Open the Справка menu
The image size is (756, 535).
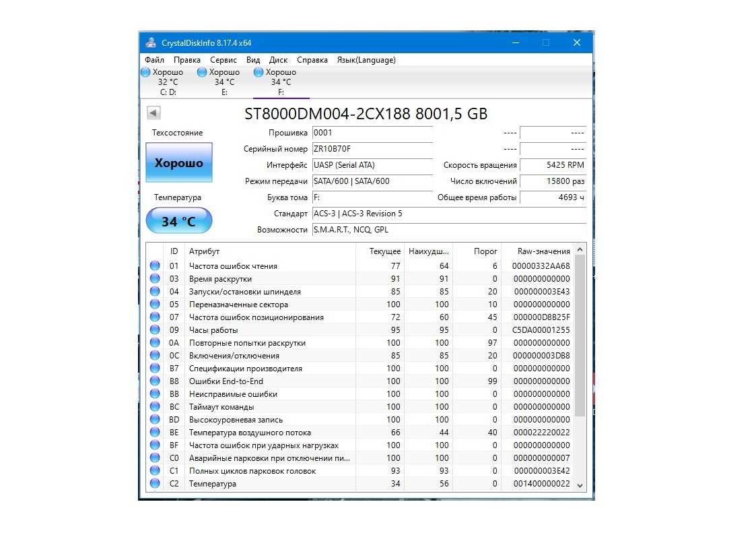pos(312,60)
